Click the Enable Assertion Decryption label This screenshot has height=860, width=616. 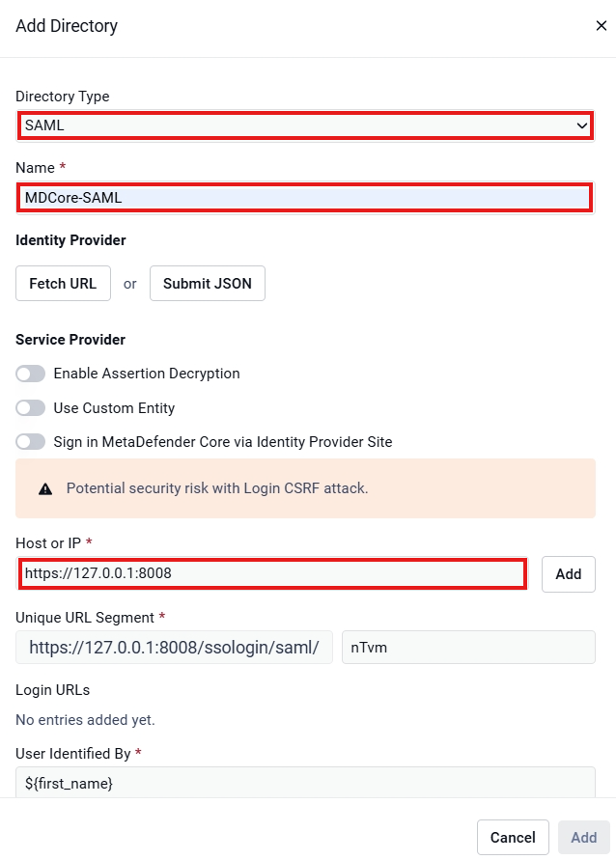point(147,374)
